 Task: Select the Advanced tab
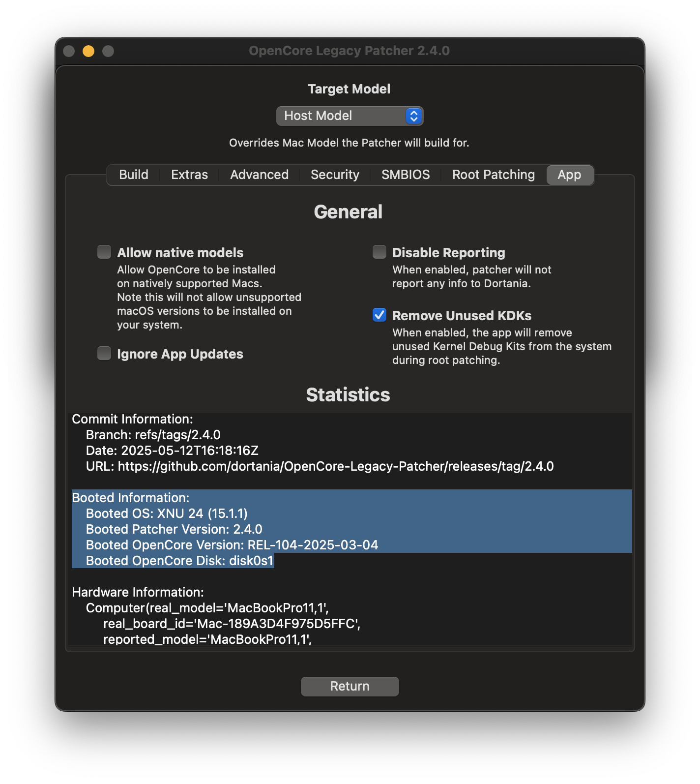click(259, 175)
